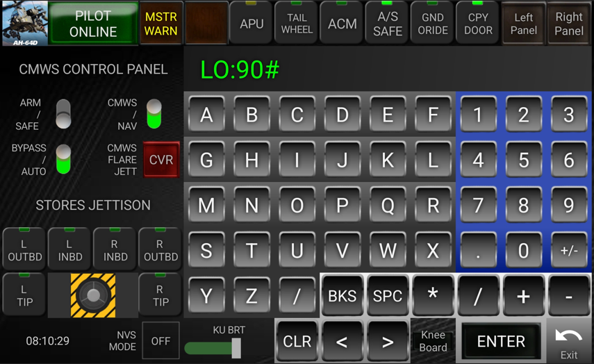The image size is (594, 364).
Task: Click the +/- sign toggle key
Action: [569, 250]
